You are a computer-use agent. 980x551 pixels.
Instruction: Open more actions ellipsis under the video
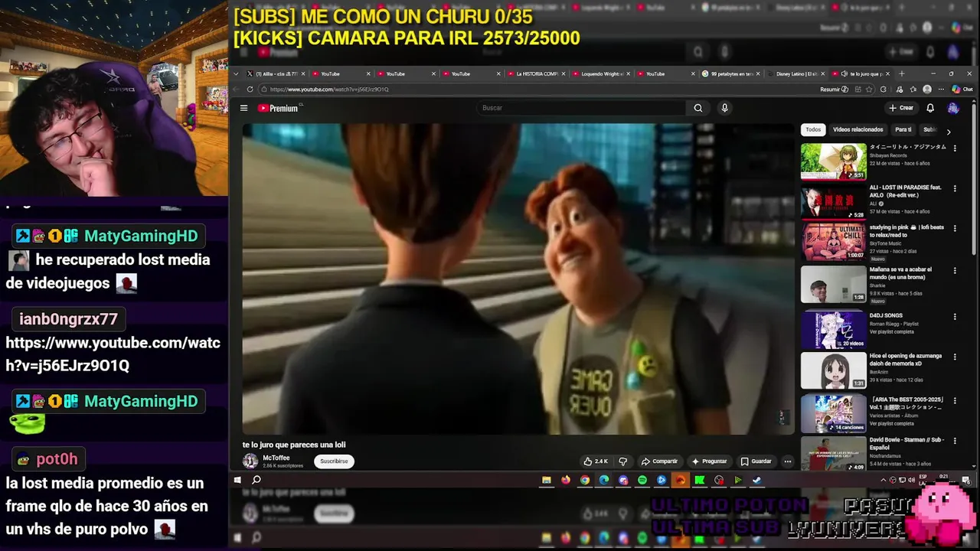point(787,461)
